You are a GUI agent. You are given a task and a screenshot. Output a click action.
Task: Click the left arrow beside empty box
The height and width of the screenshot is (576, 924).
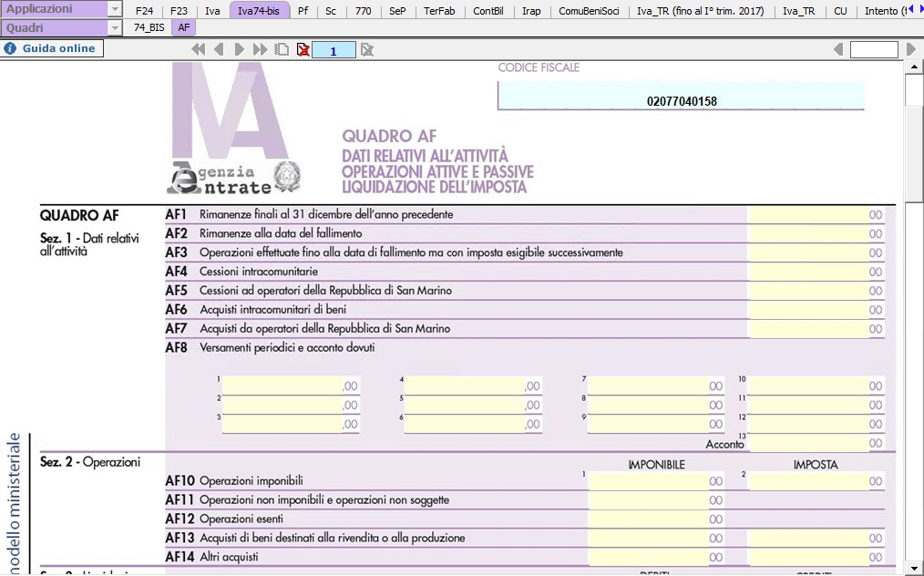[838, 49]
